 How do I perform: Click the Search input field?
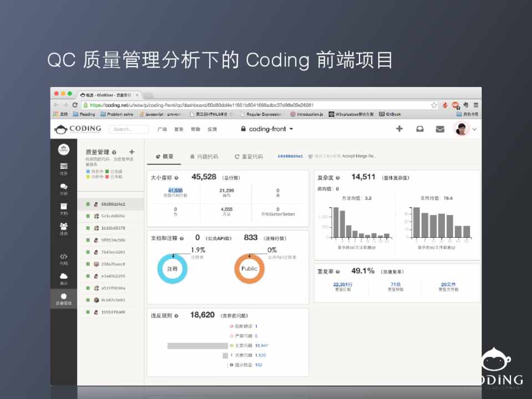tap(129, 129)
